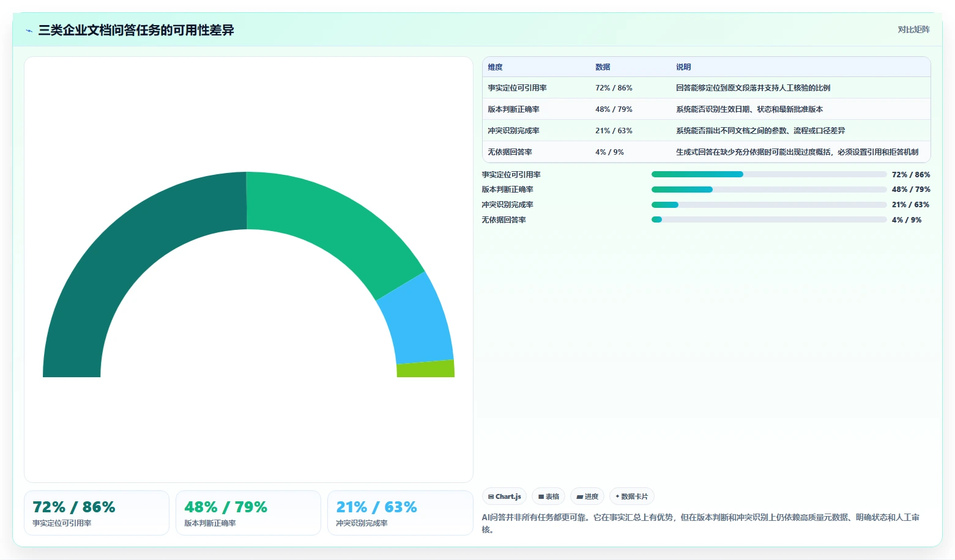Open the 48% / 79% data card
955x560 pixels.
click(x=248, y=513)
